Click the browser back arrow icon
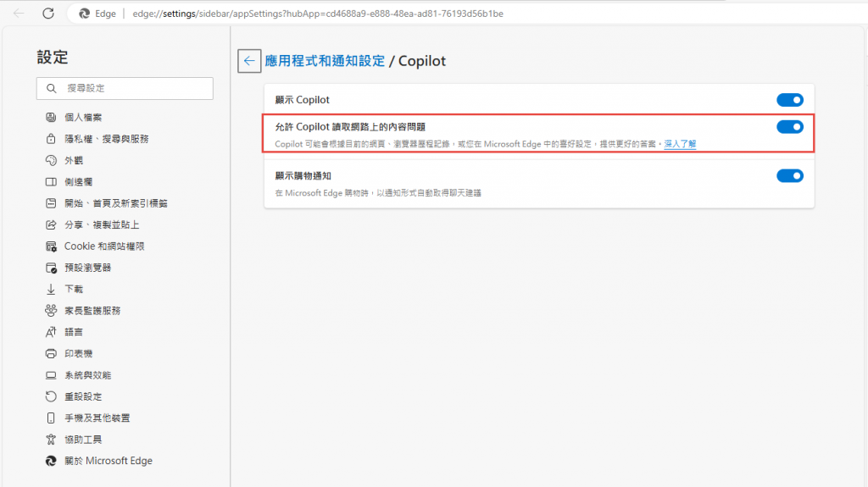This screenshot has height=487, width=868. pos(19,14)
